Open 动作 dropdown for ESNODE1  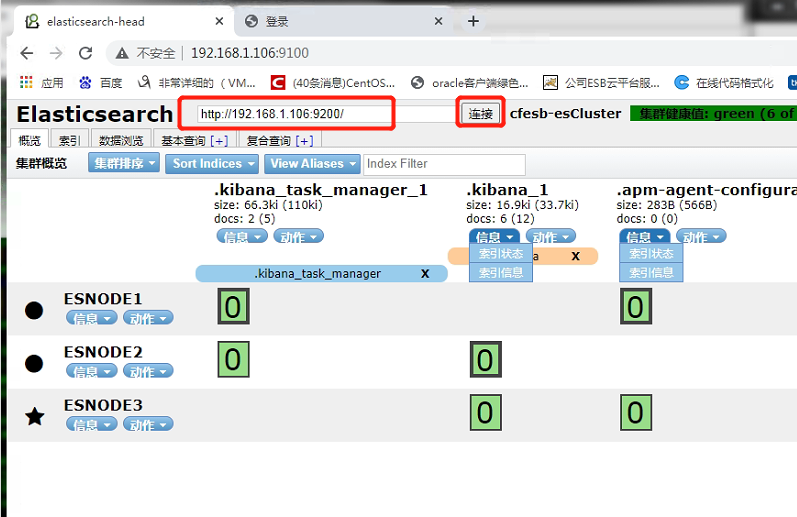[x=148, y=318]
